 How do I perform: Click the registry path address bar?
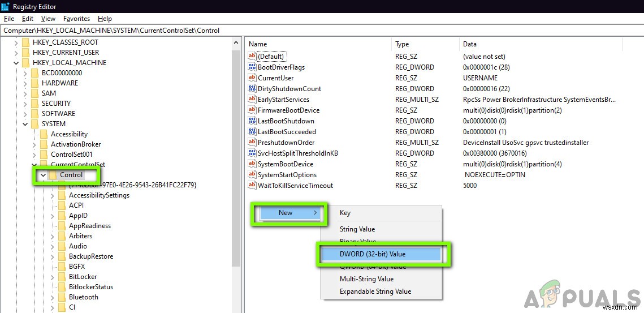[322, 31]
